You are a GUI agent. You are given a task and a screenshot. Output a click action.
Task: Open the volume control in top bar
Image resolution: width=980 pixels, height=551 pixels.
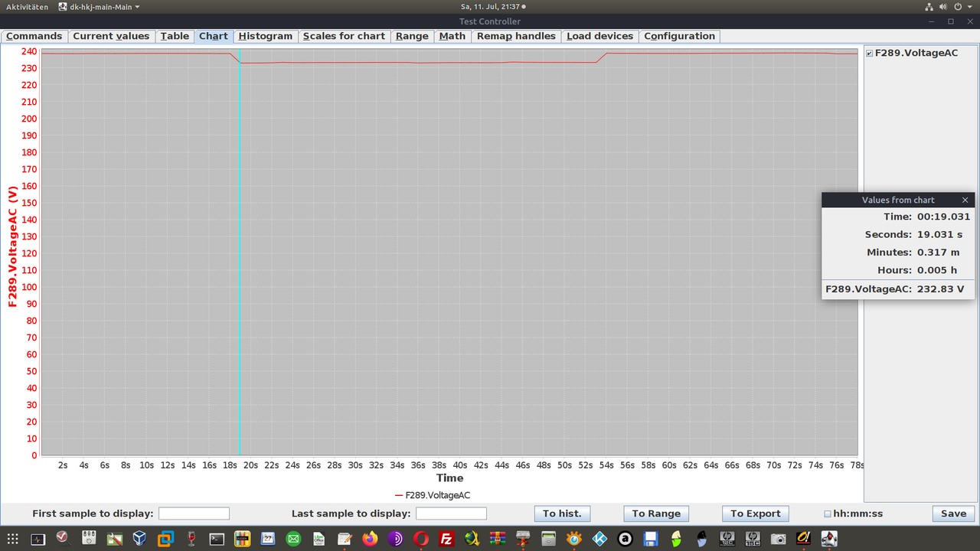(x=943, y=6)
